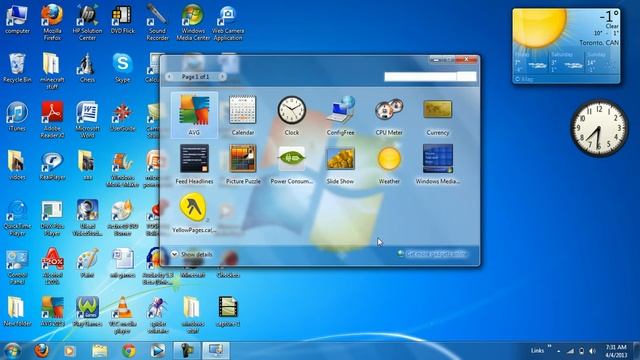Viewport: 640px width, 360px height.
Task: Open WildTangent Play Games shortcut
Action: click(x=87, y=312)
